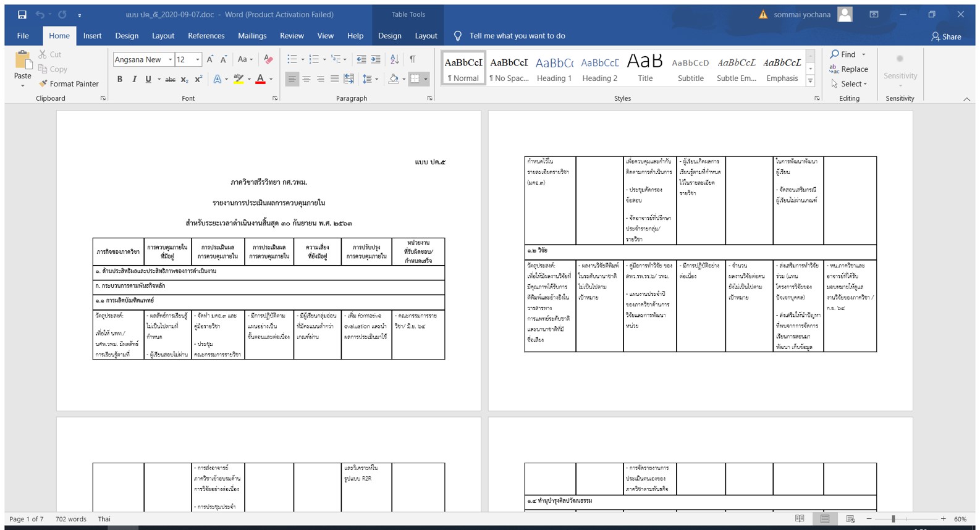Switch to the Insert ribbon tab
This screenshot has width=980, height=530.
pos(92,36)
